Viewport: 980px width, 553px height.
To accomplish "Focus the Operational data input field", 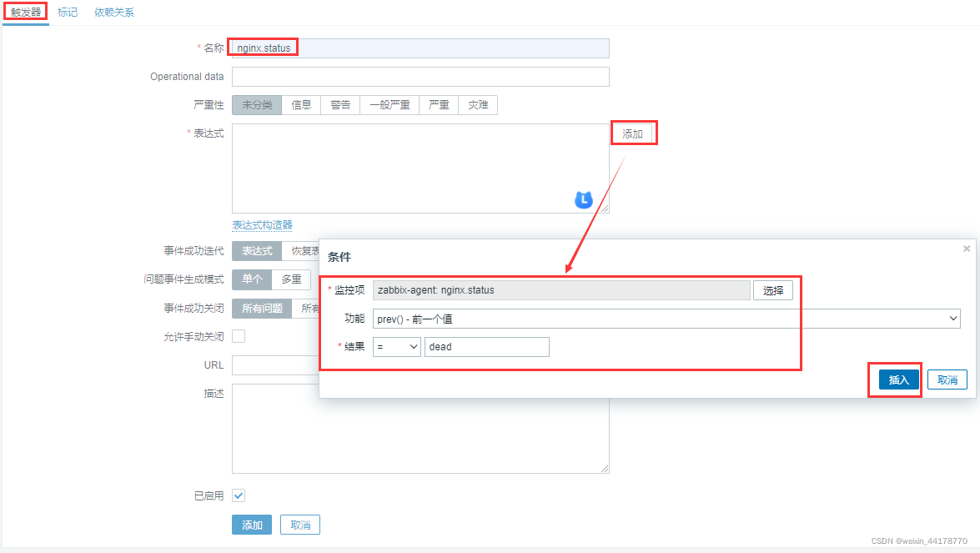I will tap(420, 77).
